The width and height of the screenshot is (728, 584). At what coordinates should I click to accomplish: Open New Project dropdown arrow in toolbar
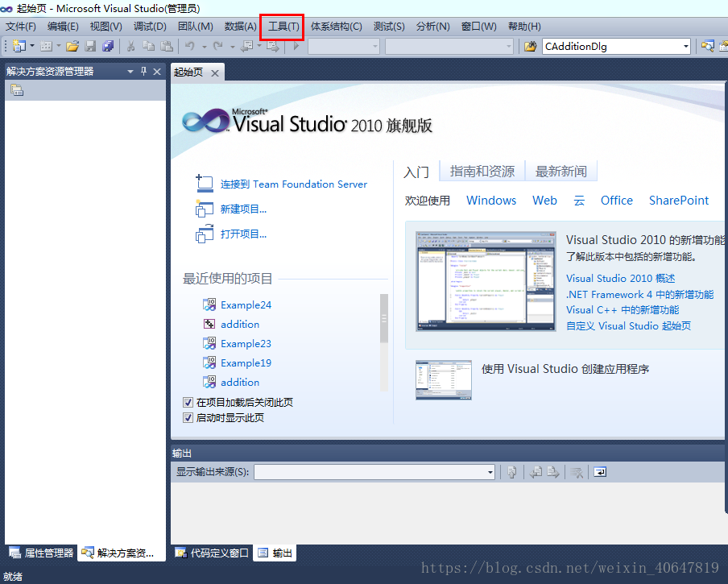pyautogui.click(x=32, y=46)
